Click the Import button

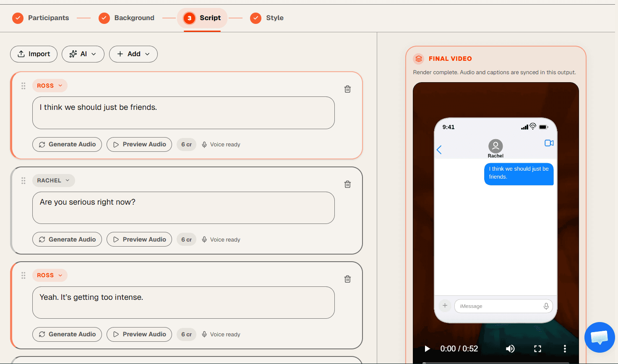coord(34,54)
